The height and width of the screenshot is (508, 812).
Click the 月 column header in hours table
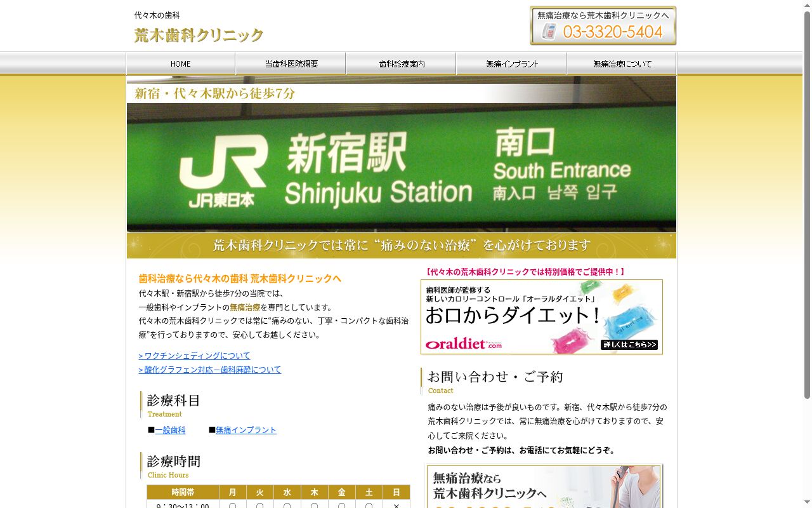pos(233,492)
